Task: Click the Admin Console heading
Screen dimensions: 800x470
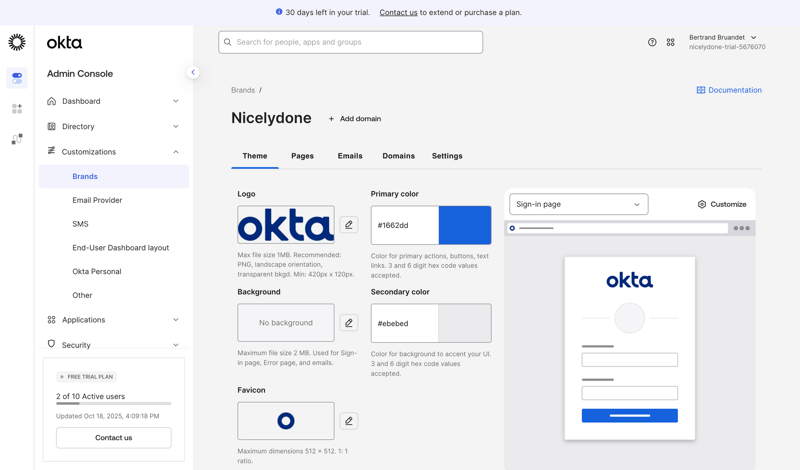Action: (80, 73)
